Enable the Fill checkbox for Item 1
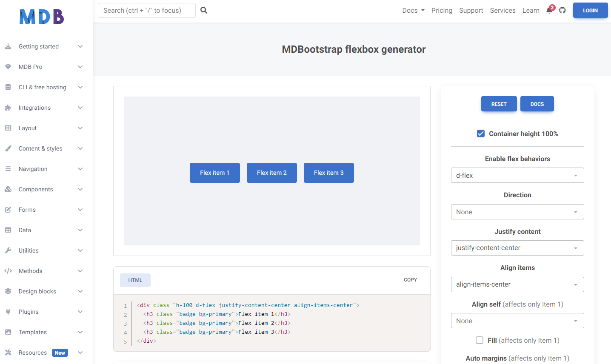 pyautogui.click(x=480, y=340)
